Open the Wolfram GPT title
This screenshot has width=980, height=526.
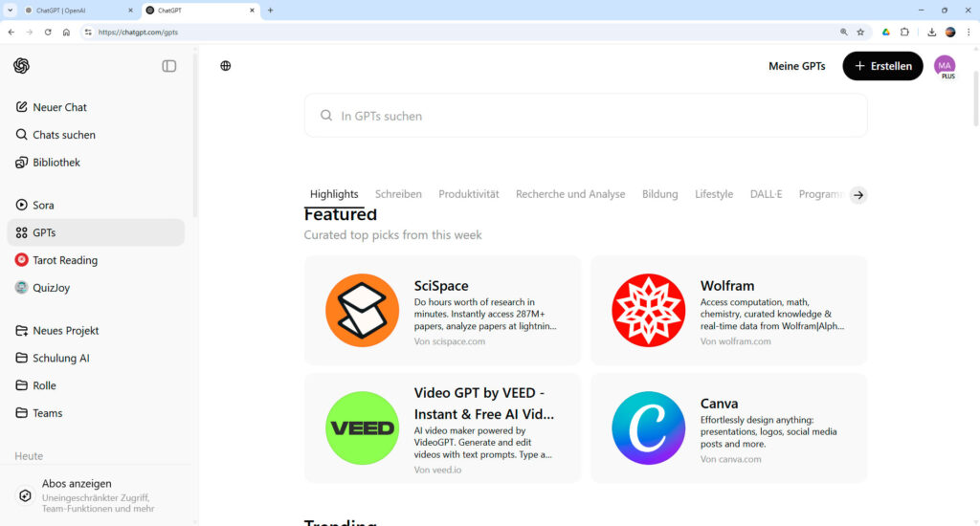tap(727, 286)
